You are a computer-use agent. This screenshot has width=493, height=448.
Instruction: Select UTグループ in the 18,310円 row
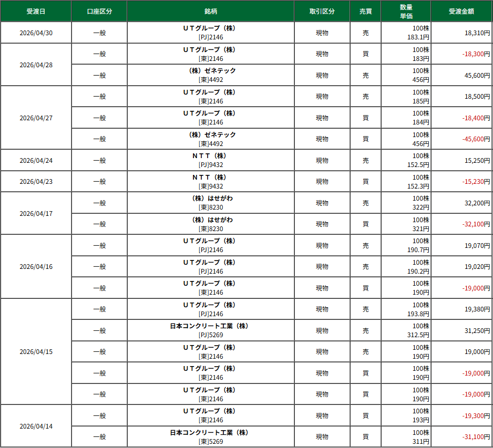tap(211, 33)
